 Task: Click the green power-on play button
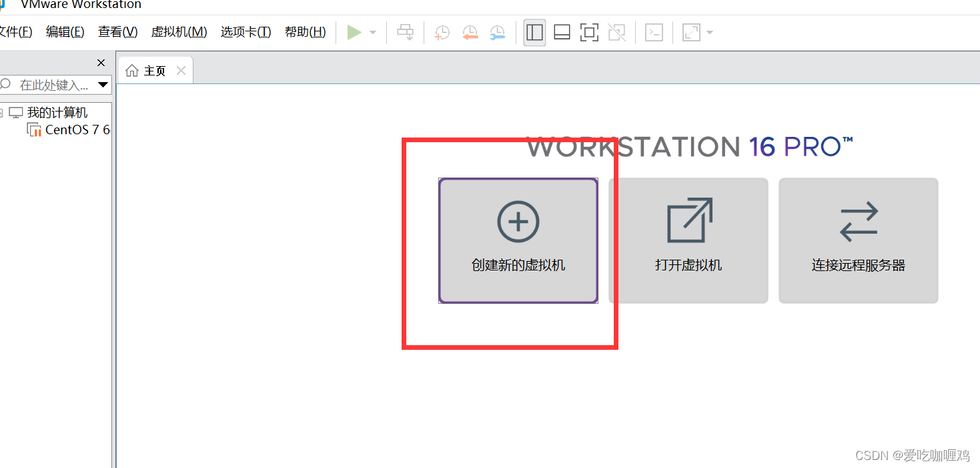point(354,32)
